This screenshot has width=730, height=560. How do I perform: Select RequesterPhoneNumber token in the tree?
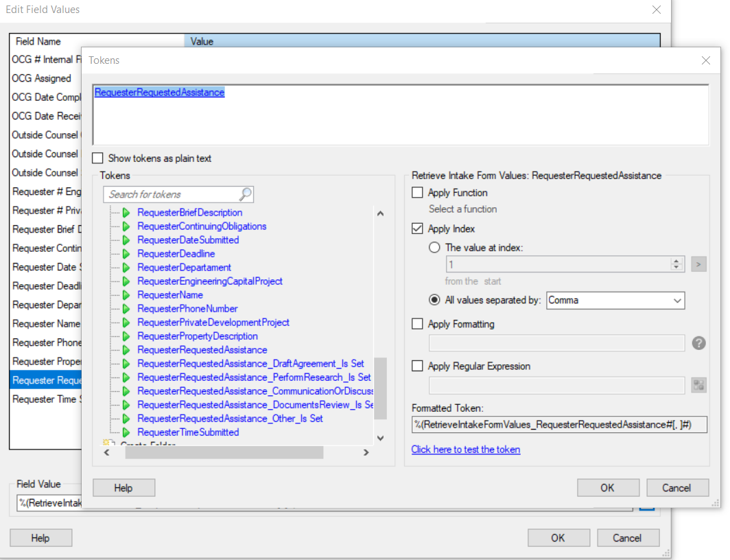187,309
